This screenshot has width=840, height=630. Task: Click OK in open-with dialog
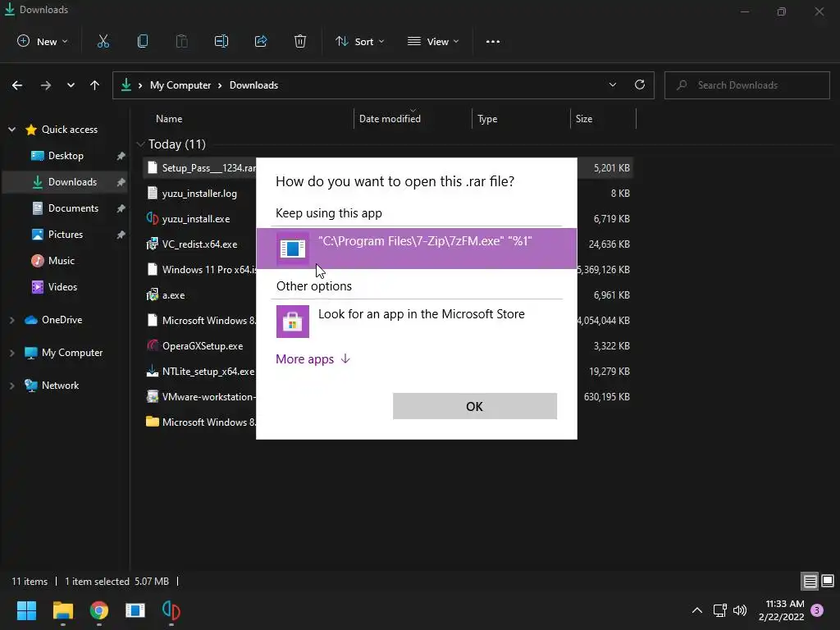coord(475,406)
